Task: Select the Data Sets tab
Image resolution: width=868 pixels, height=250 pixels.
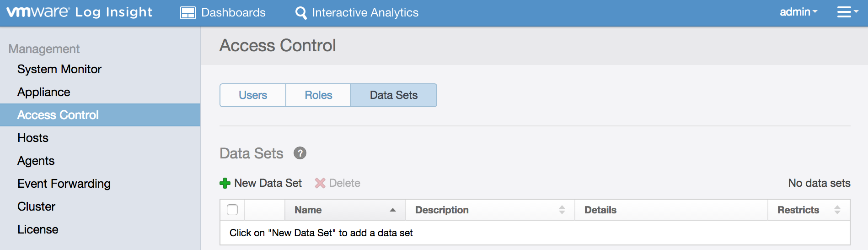Action: point(393,95)
